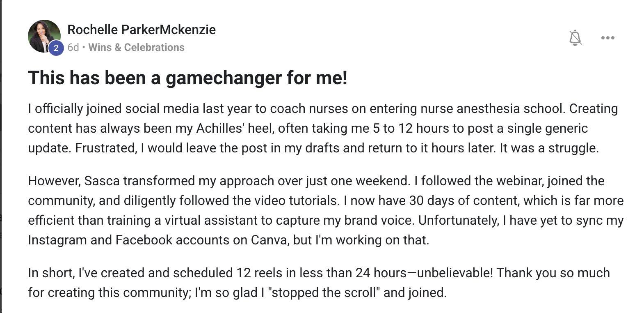Viewport: 644px width, 313px height.
Task: Click the word 'Instagram' in the post
Action: [57, 240]
